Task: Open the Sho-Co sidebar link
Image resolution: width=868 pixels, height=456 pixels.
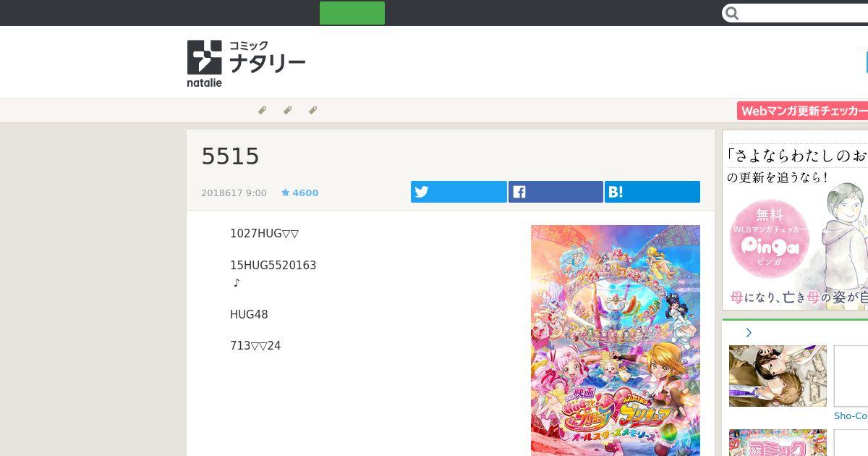Action: tap(851, 416)
